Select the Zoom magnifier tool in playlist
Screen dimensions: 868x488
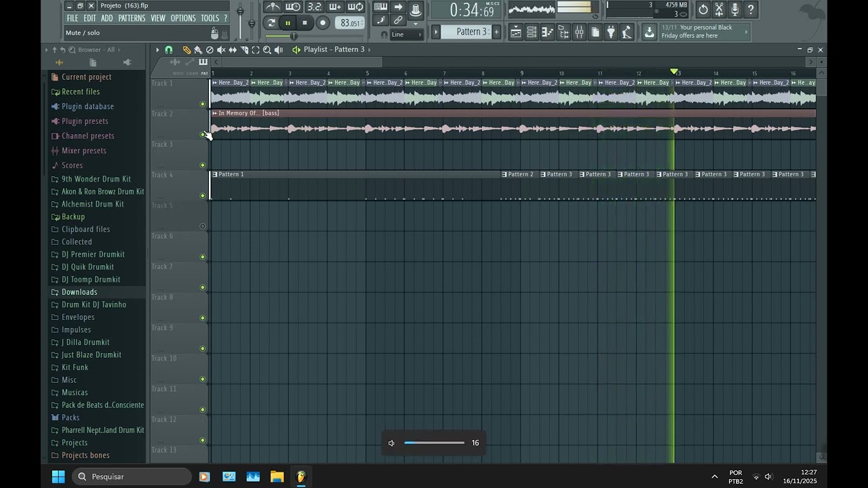coord(267,49)
